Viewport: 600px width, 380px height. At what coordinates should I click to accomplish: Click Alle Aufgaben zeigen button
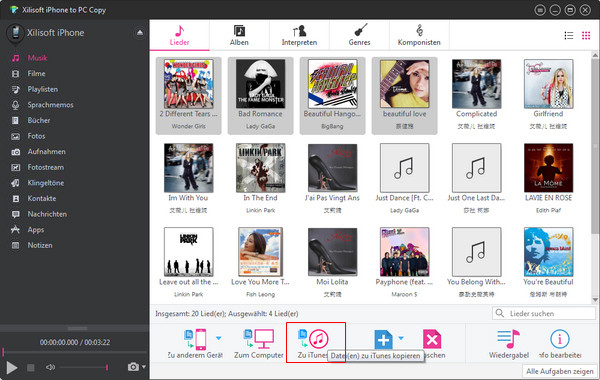click(x=559, y=371)
